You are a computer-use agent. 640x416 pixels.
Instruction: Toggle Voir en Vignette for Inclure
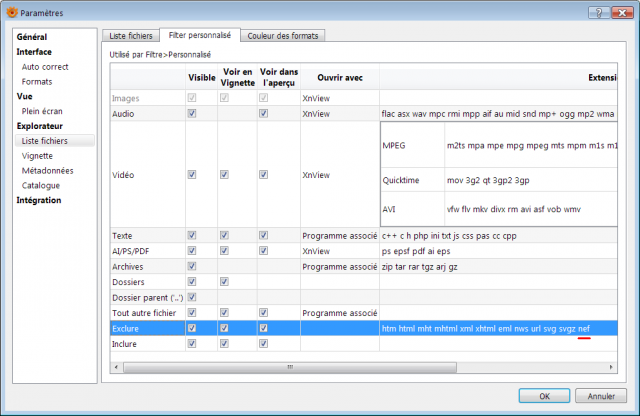coord(224,343)
